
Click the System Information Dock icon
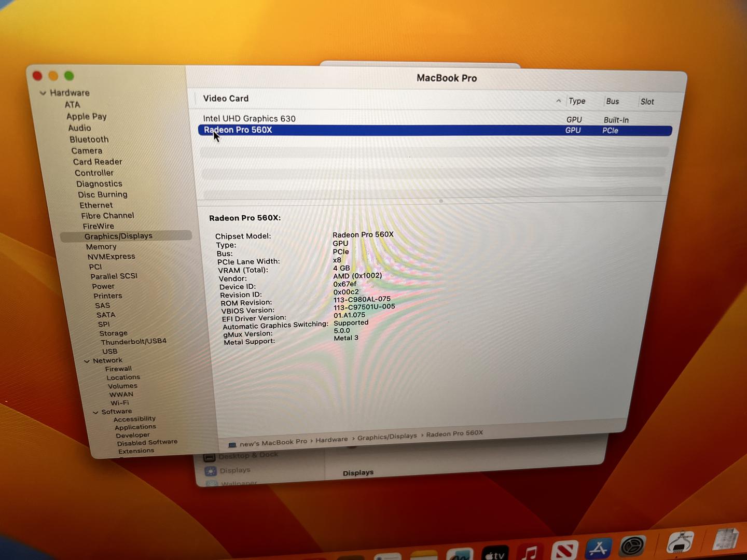coord(680,542)
